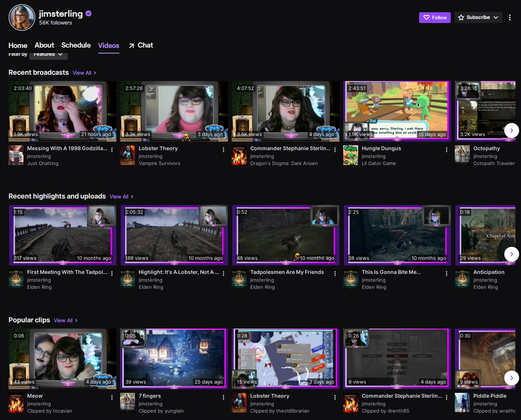Play the 2:05:32 Elden Ring highlight thumbnail
The height and width of the screenshot is (420, 521).
coord(174,235)
